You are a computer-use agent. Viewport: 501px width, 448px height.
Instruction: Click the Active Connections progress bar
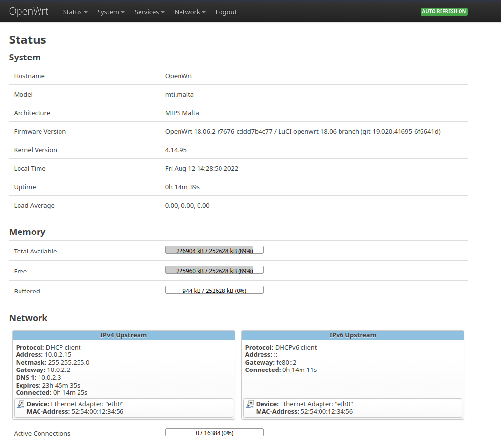(215, 432)
